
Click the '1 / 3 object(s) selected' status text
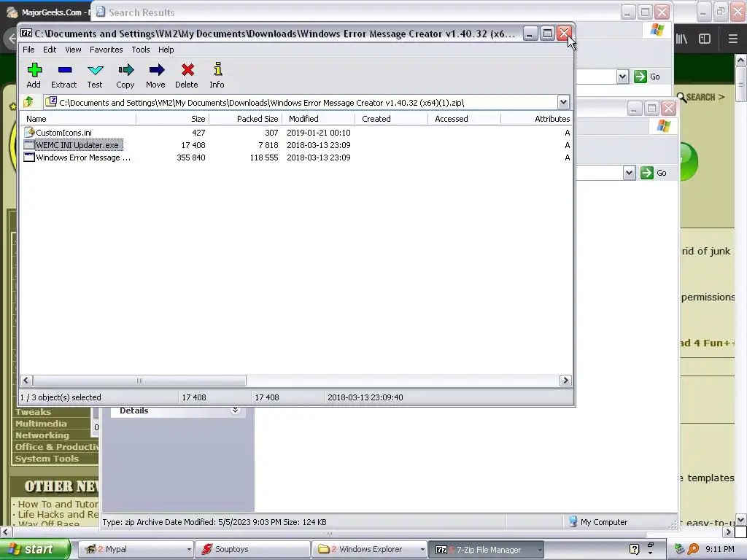(61, 397)
